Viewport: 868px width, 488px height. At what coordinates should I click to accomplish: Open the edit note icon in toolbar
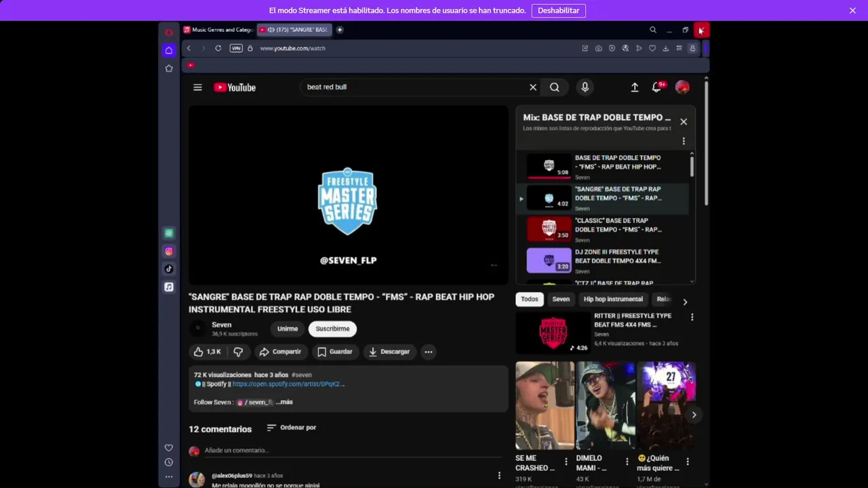pos(585,48)
